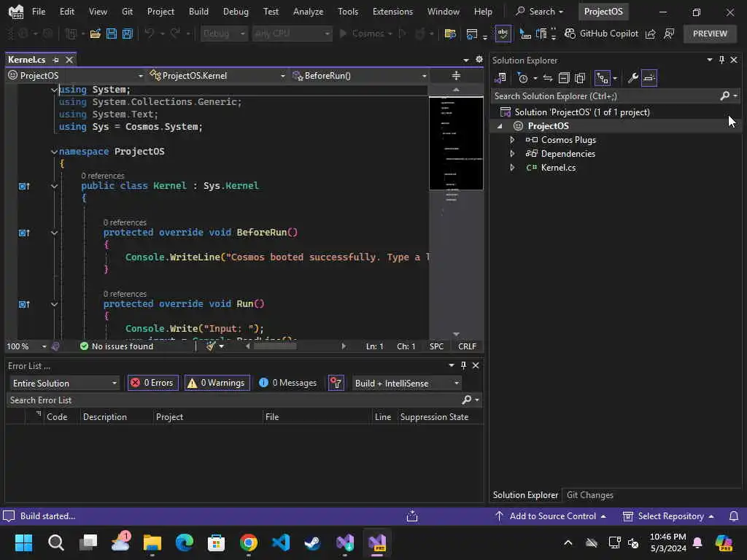The height and width of the screenshot is (560, 747).
Task: Toggle the 0 Messages filter
Action: 288,384
